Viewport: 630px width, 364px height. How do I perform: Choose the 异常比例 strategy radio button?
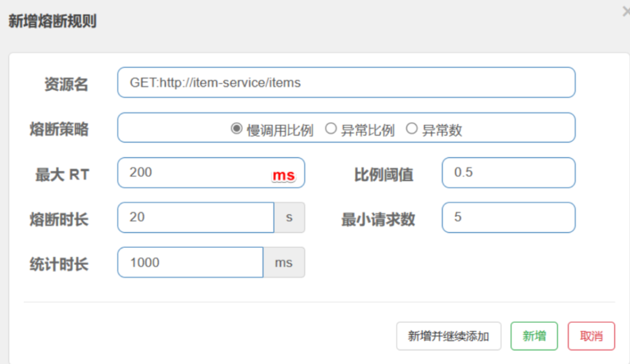tap(330, 129)
